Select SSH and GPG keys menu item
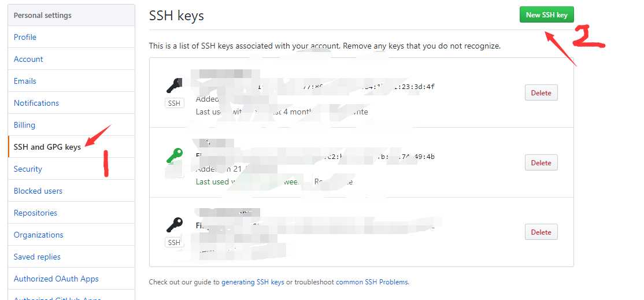Screen dimensions: 644x300 point(47,147)
